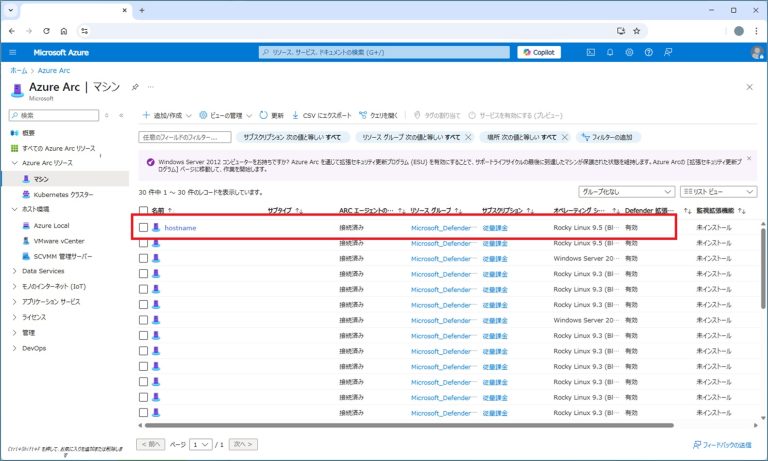Screen dimensions: 768x461
Task: Select Kubernetes クラスター in the left menu
Action: 63,194
